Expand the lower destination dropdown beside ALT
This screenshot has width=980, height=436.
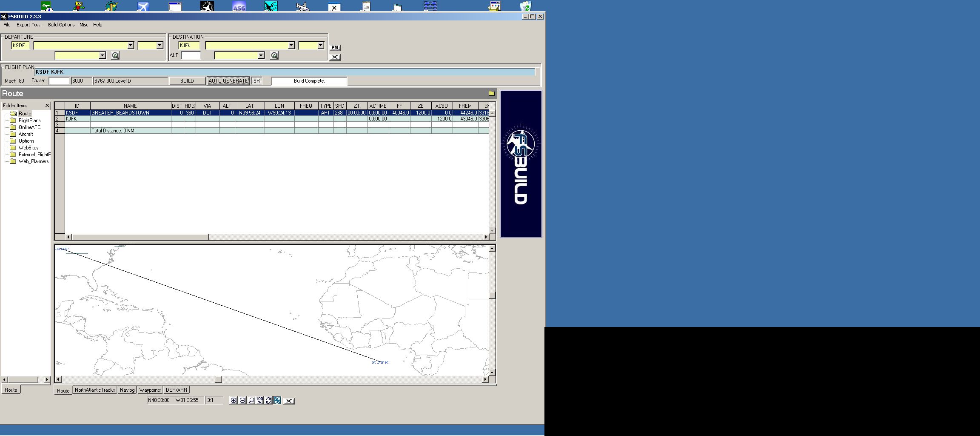[x=261, y=55]
